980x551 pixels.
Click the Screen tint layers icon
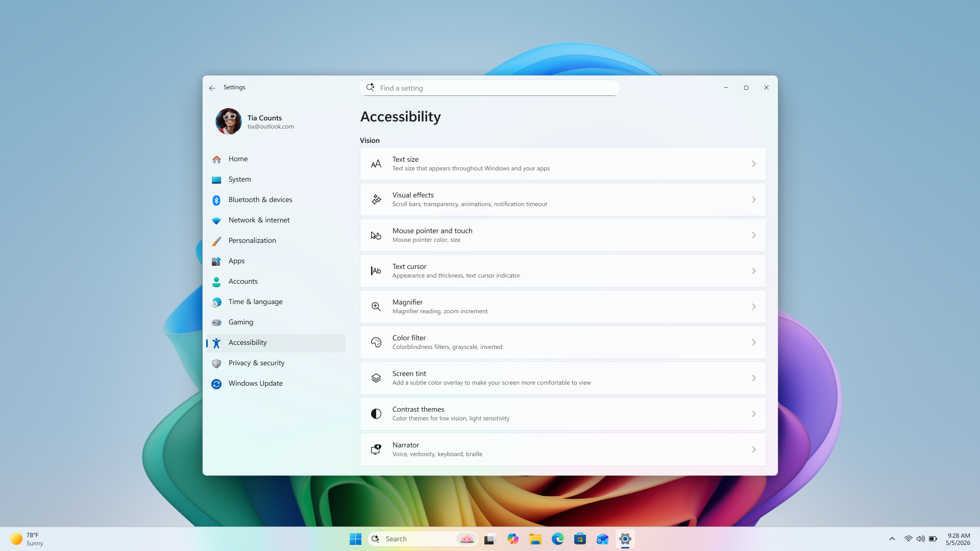(376, 378)
